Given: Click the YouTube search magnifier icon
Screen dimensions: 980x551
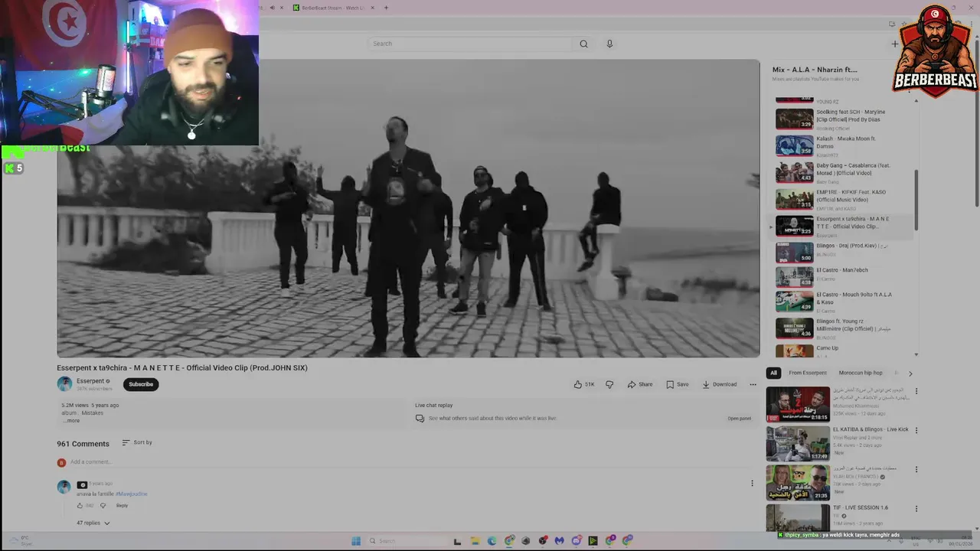Looking at the screenshot, I should point(583,44).
